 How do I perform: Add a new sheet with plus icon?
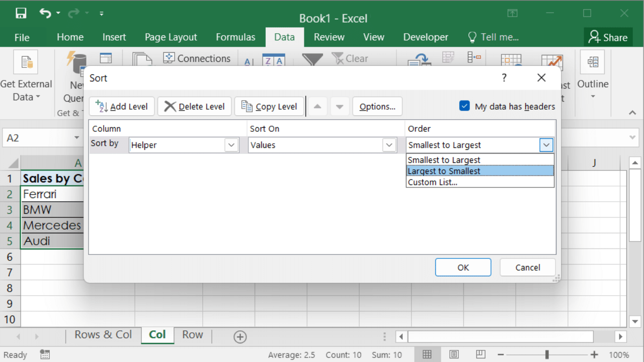click(240, 337)
